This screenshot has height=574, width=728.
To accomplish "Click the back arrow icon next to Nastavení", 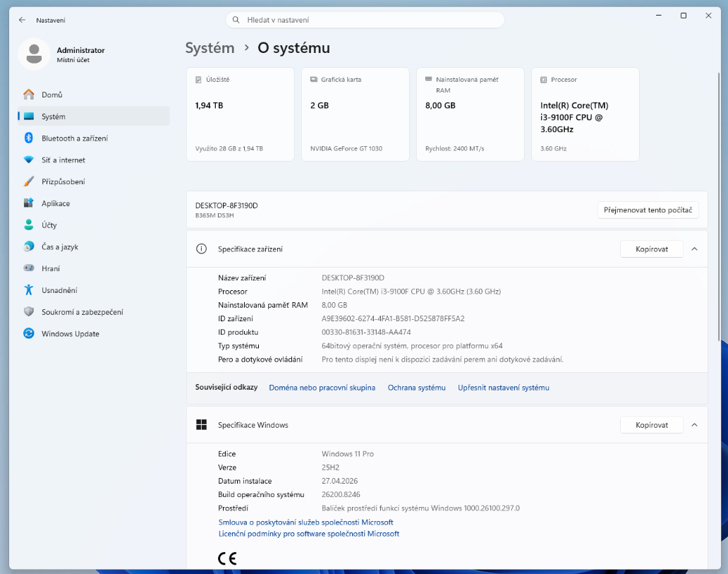I will coord(22,20).
